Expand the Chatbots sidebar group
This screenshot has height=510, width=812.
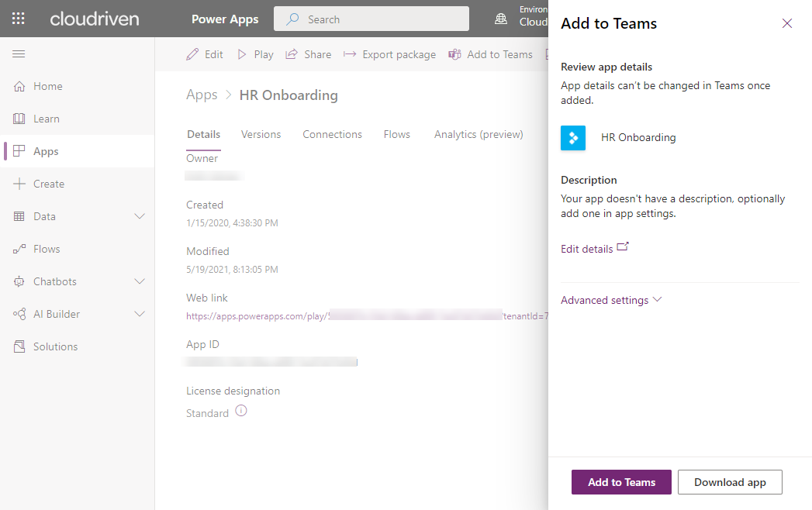[140, 281]
